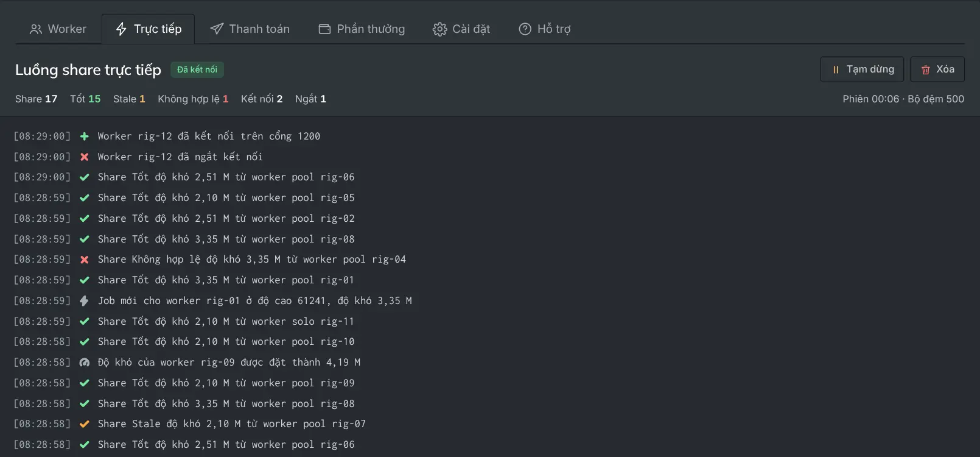Screen dimensions: 980x457
Task: Click the orange check icon on Stale rig-07 row
Action: tap(85, 424)
